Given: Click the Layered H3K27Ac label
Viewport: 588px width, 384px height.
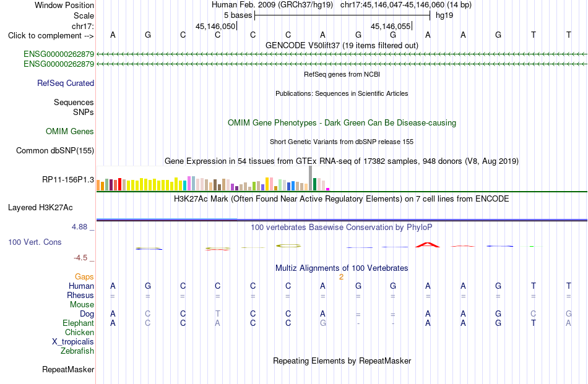Looking at the screenshot, I should tap(40, 208).
